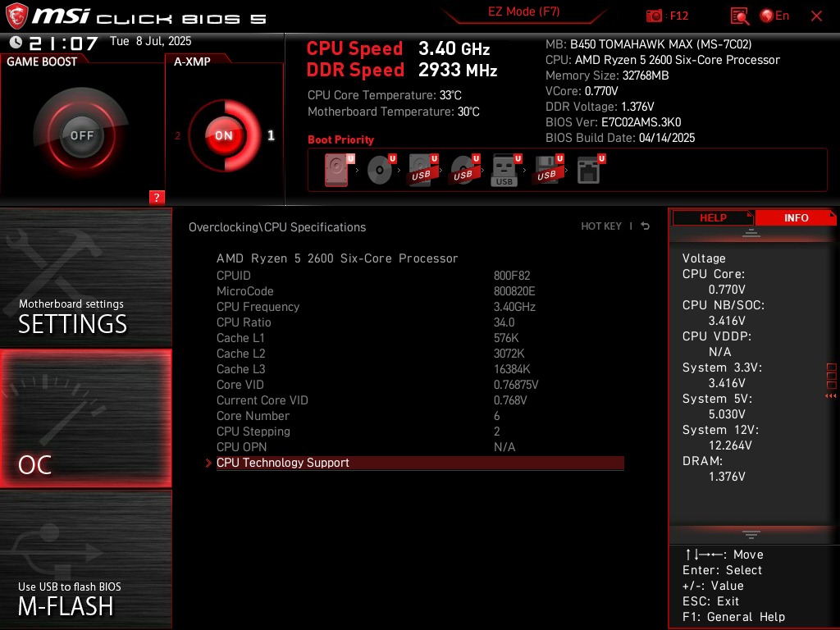Click the BIOS Ver E7C02AMS.3K0 text
This screenshot has height=630, width=840.
click(x=614, y=122)
